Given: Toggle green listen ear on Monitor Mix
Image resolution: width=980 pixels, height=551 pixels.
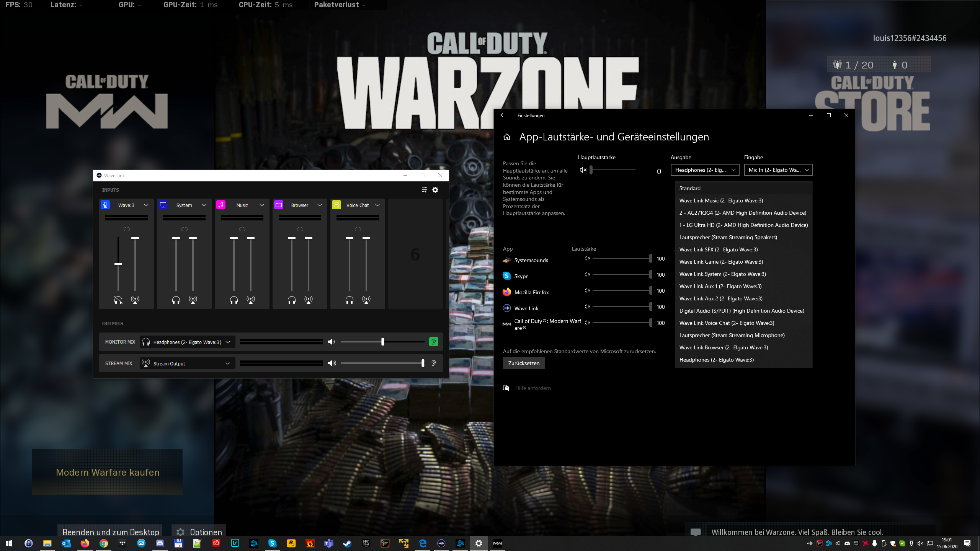Looking at the screenshot, I should point(434,342).
